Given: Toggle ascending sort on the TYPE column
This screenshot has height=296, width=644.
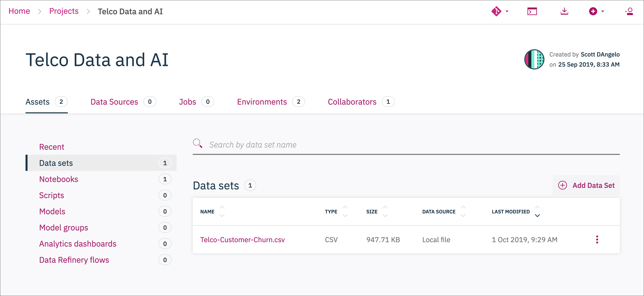Looking at the screenshot, I should 345,207.
